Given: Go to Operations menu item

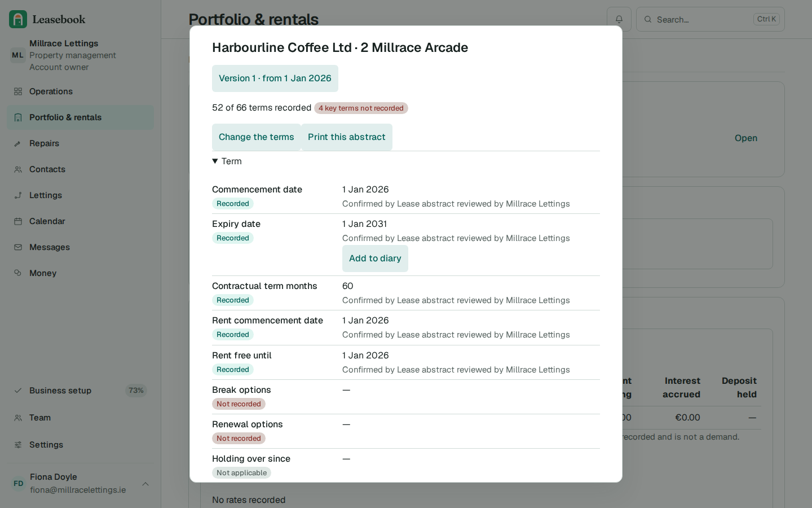Looking at the screenshot, I should [80, 91].
